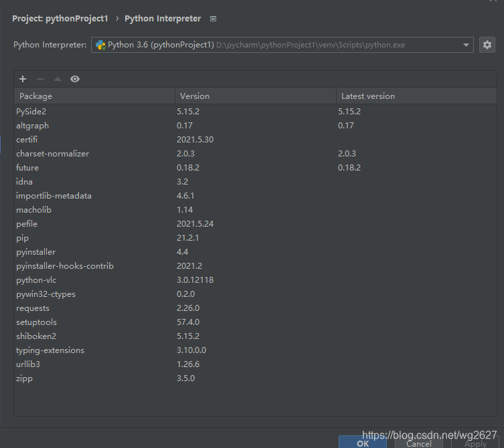
Task: Toggle the show early releases eye icon
Action: click(75, 79)
